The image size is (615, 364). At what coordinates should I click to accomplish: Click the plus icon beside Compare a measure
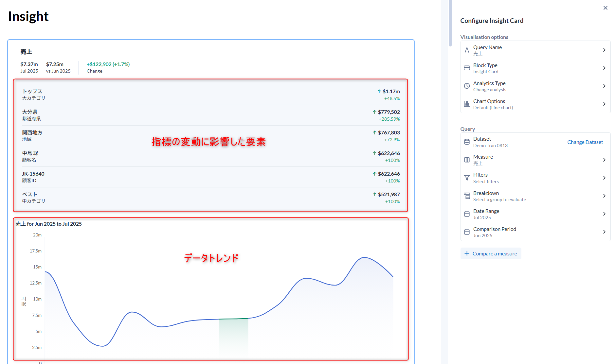click(x=467, y=253)
